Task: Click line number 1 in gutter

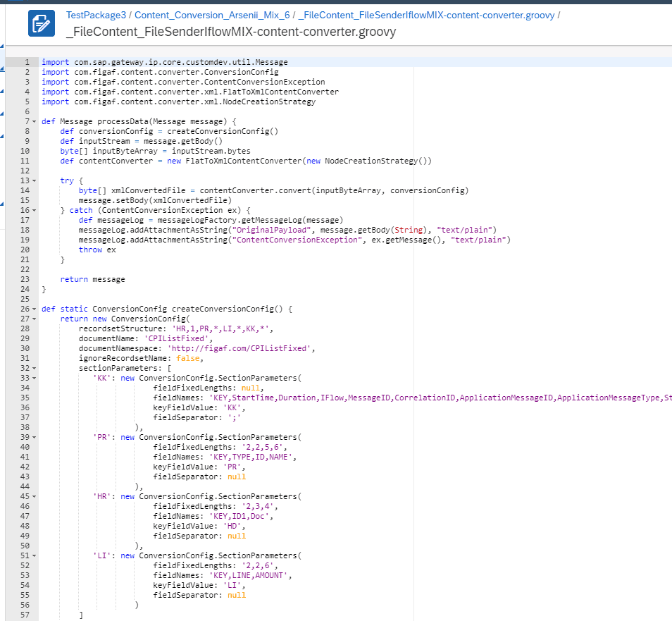Action: point(27,62)
